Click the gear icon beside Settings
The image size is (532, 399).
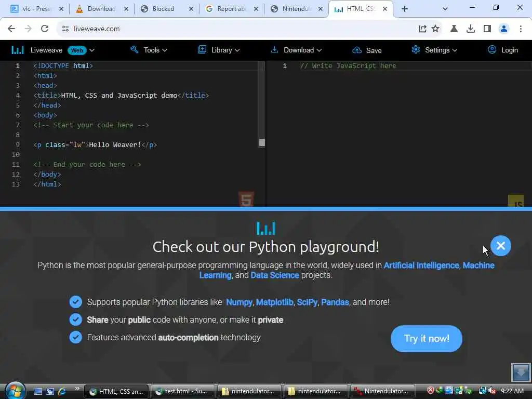416,49
